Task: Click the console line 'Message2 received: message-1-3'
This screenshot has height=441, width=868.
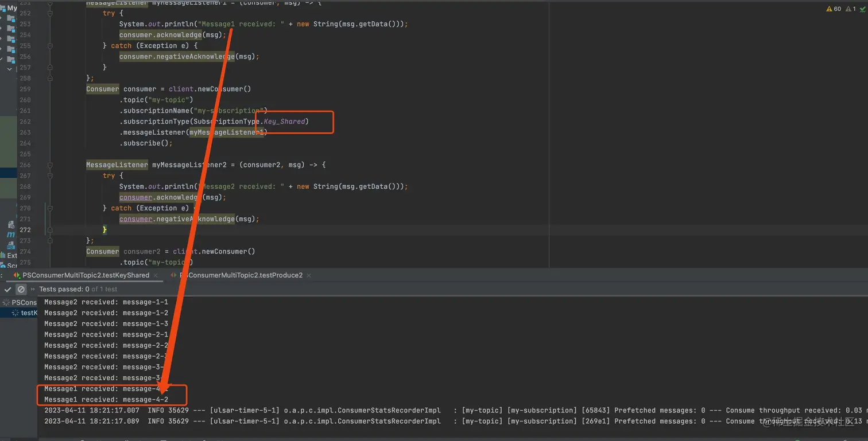Action: click(106, 324)
